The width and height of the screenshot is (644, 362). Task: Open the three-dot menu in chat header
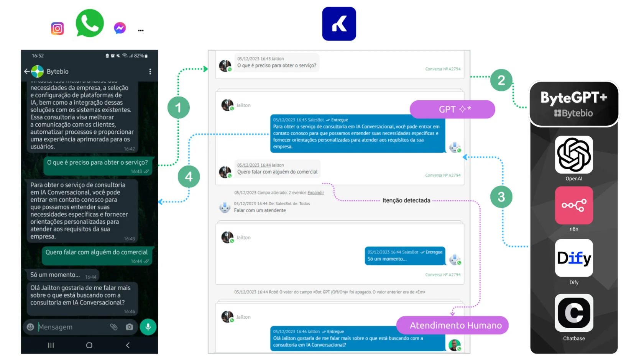(x=150, y=72)
